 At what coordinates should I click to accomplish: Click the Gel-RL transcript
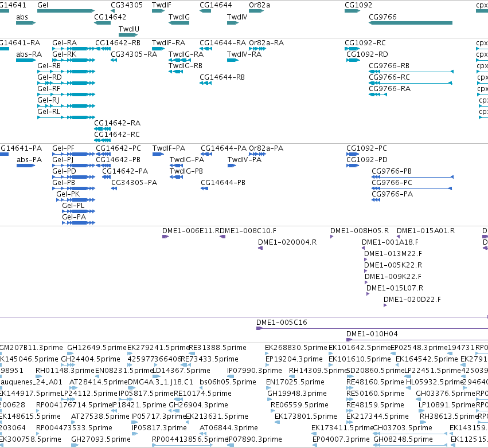67,117
